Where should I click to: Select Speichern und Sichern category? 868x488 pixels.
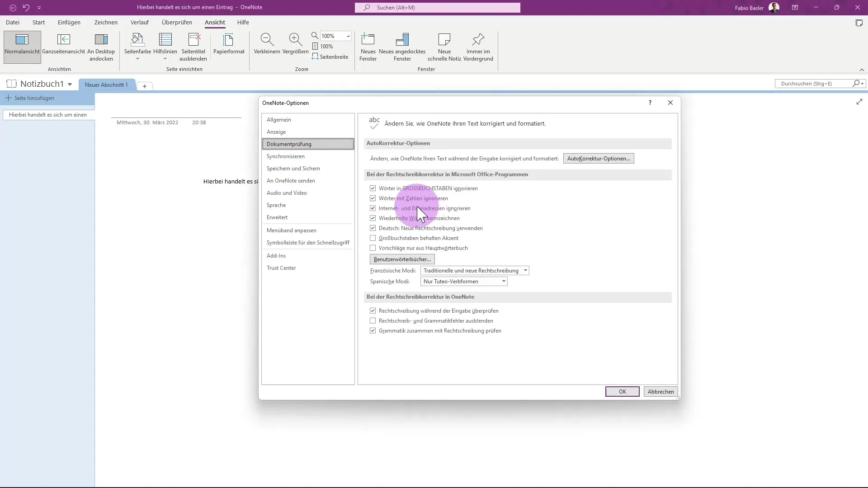click(308, 169)
